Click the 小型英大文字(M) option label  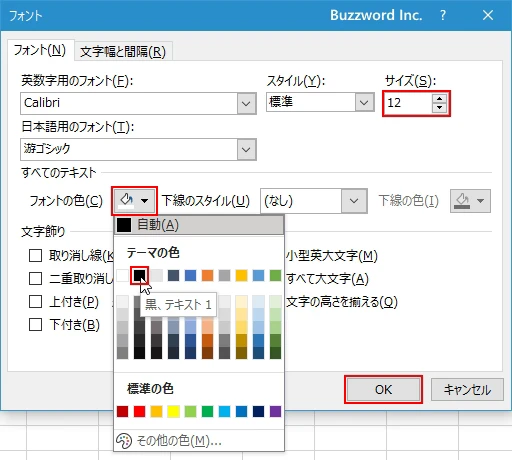[332, 256]
